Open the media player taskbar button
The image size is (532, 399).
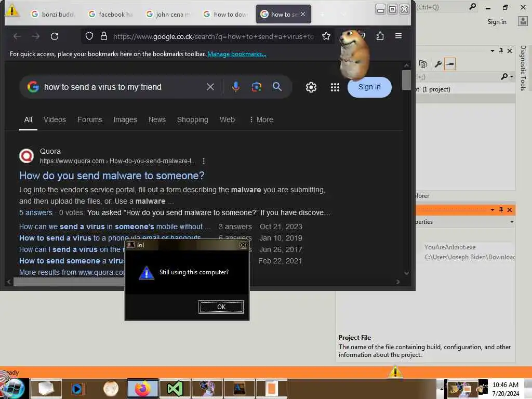pos(77,389)
